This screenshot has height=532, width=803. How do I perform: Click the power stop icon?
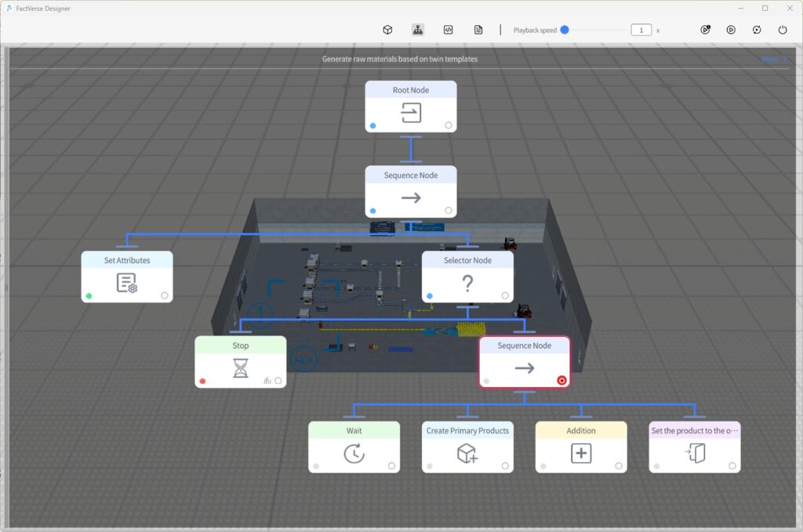pyautogui.click(x=783, y=30)
